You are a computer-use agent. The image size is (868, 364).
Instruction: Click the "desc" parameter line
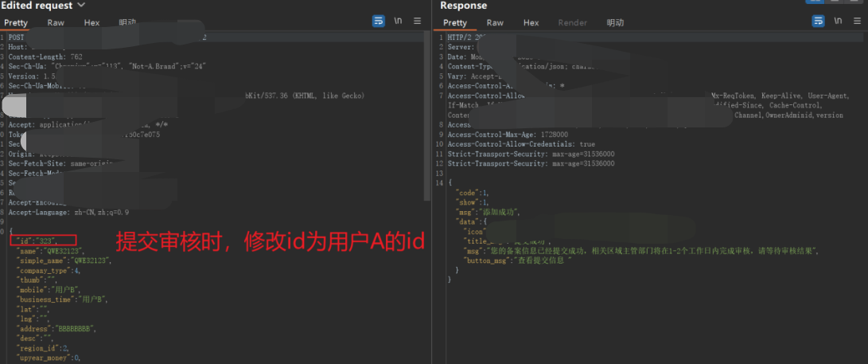coord(33,338)
